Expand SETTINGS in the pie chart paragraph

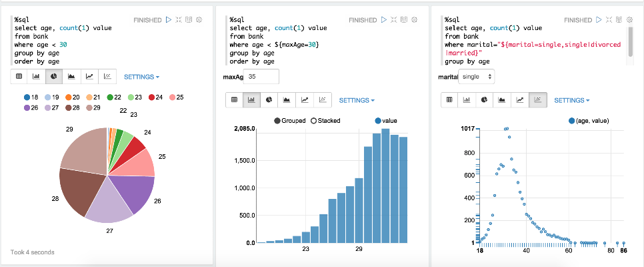(141, 77)
